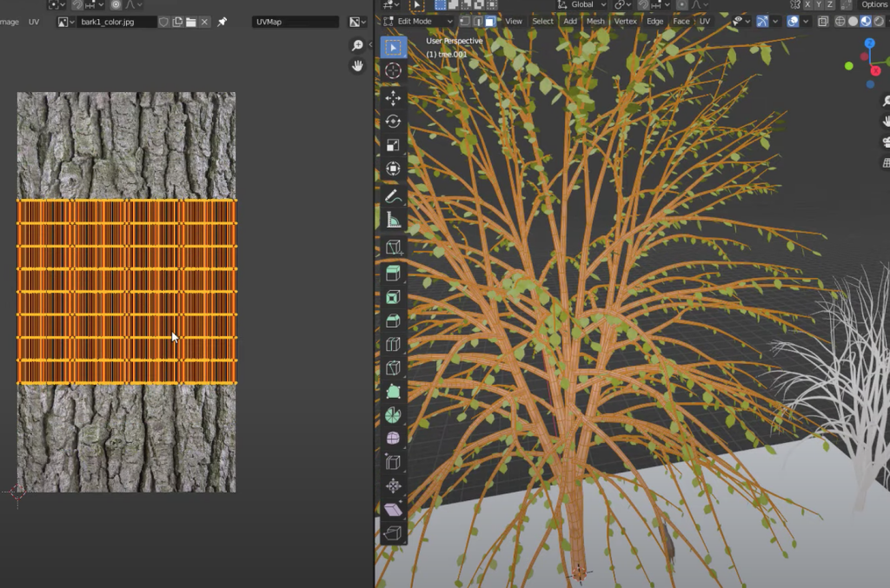890x588 pixels.
Task: Toggle proportional editing in the 3D viewport
Action: pos(682,4)
